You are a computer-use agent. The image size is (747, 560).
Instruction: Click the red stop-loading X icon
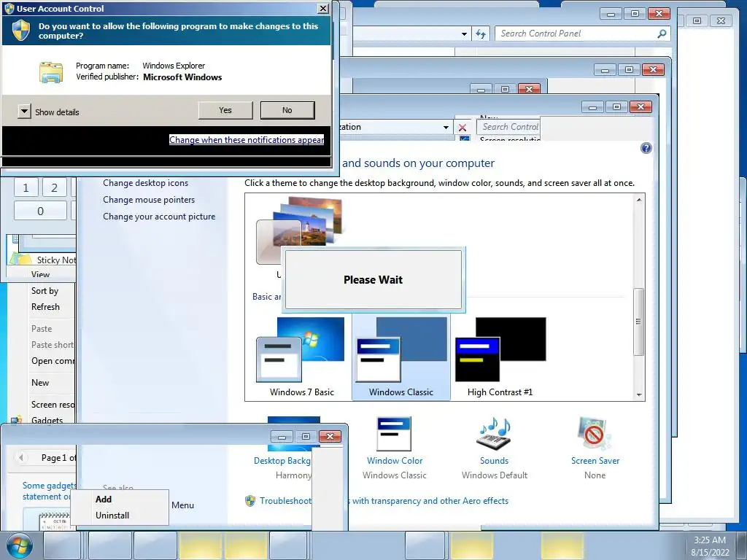coord(462,128)
